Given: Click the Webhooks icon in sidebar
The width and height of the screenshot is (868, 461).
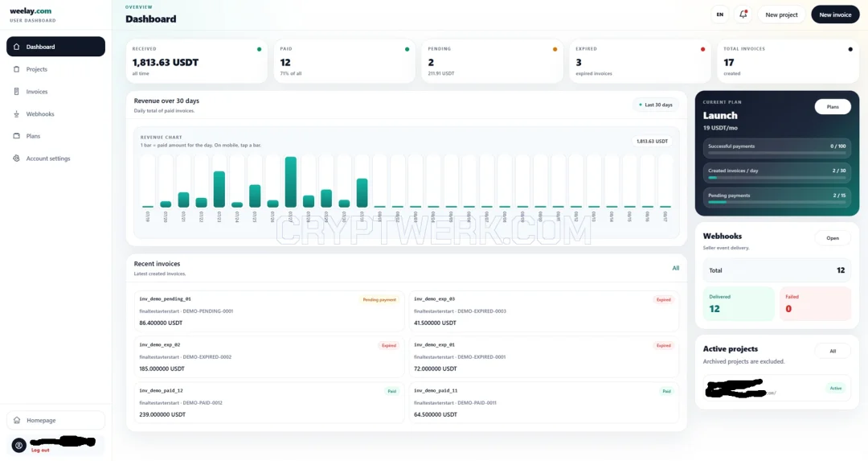Looking at the screenshot, I should coord(17,114).
